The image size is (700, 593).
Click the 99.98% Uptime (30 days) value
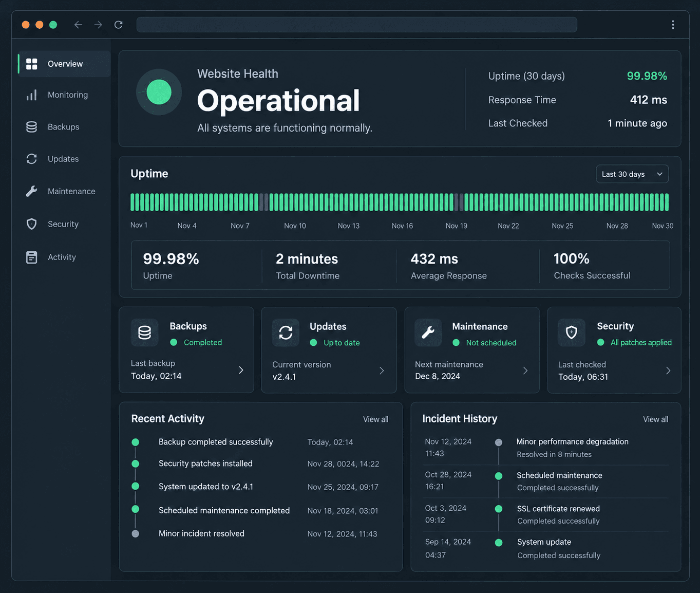pos(647,76)
